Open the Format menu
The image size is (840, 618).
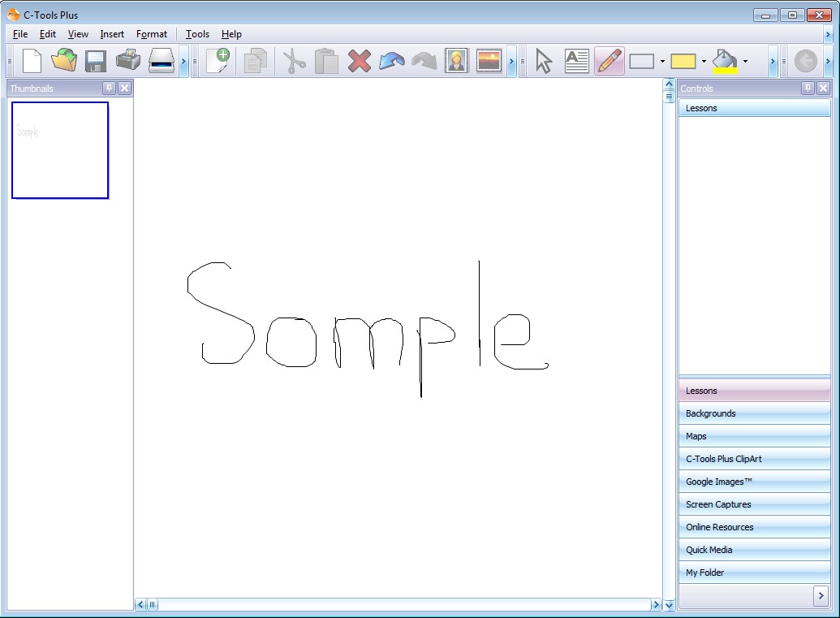pyautogui.click(x=152, y=34)
